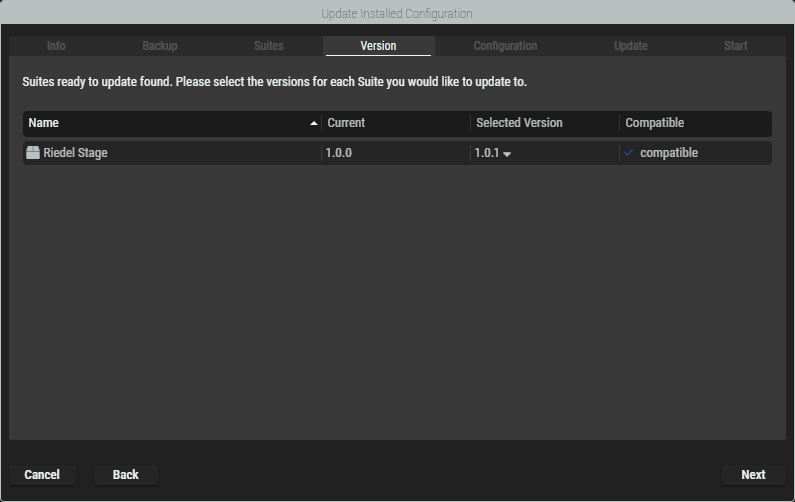Click the blue compatible checkmark icon
This screenshot has height=502, width=795.
[x=629, y=153]
